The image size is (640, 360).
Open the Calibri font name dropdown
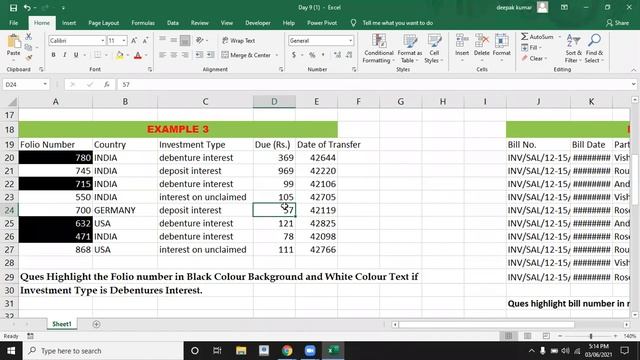[x=102, y=40]
